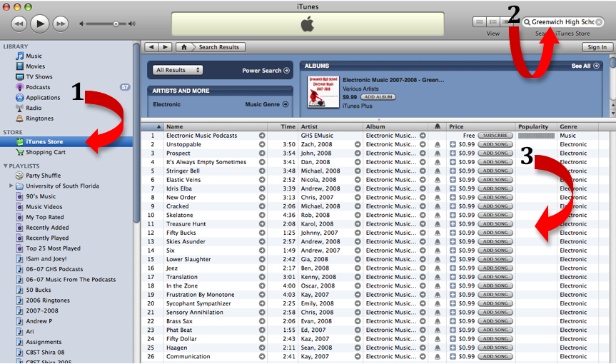Open the All Results dropdown
Screen dimensions: 616x364
[178, 70]
